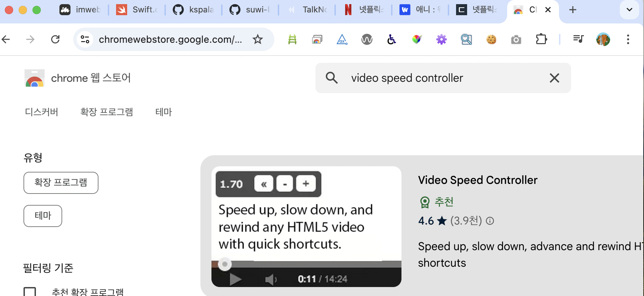Go to chrome 웹 스토어 home
This screenshot has width=644, height=296.
click(x=91, y=78)
